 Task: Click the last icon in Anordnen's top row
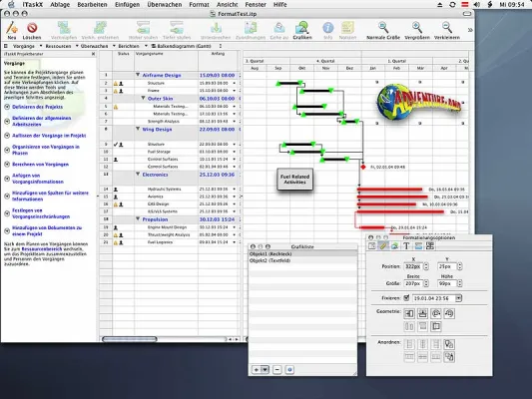pos(449,344)
